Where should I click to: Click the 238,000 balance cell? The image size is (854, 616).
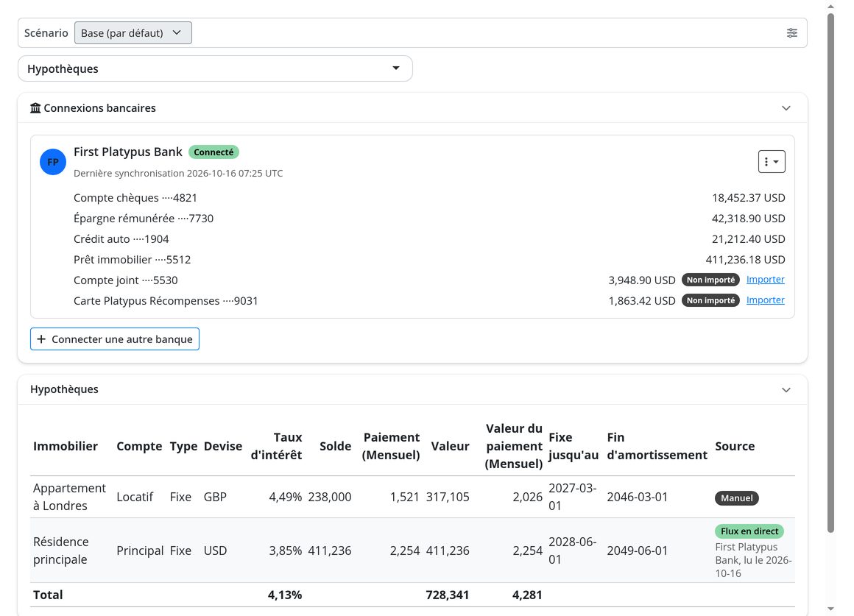(330, 497)
